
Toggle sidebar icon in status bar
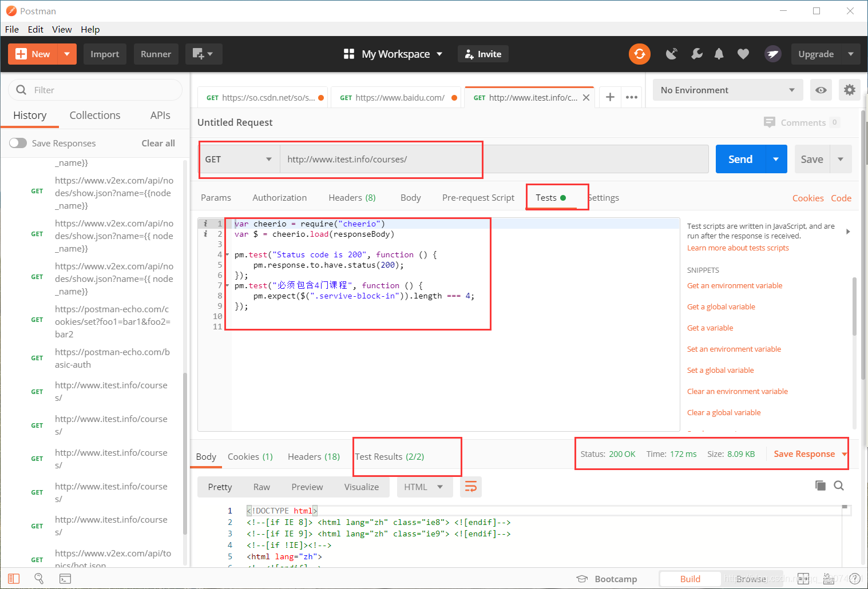point(14,579)
